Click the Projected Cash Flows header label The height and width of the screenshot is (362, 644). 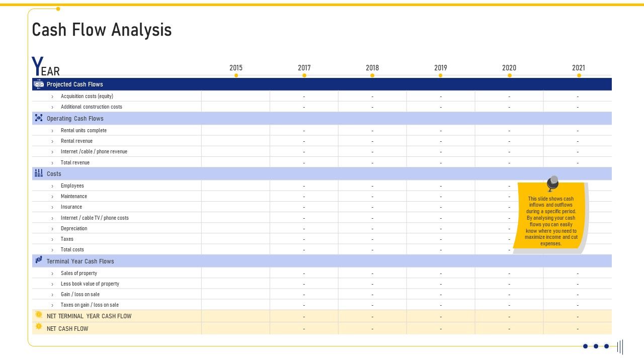pyautogui.click(x=74, y=84)
